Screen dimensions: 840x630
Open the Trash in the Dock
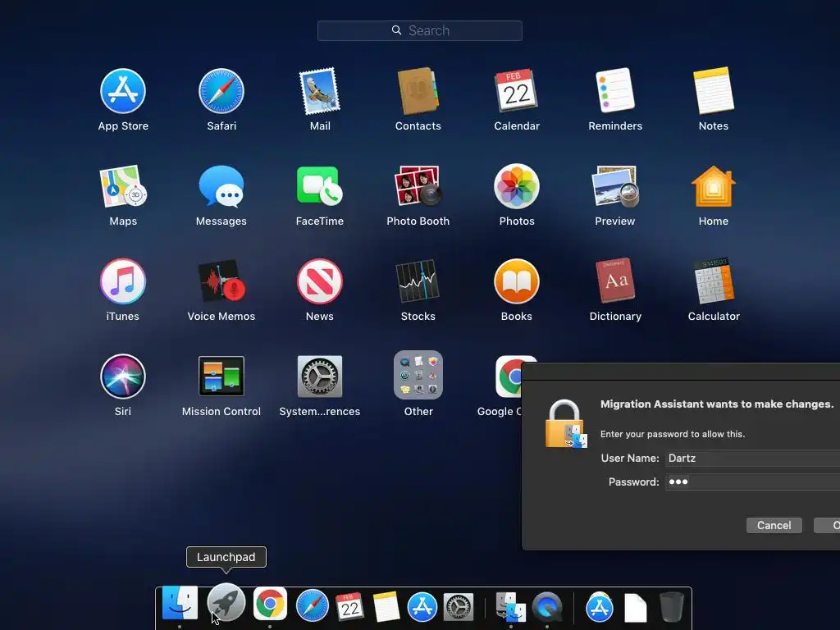click(671, 607)
